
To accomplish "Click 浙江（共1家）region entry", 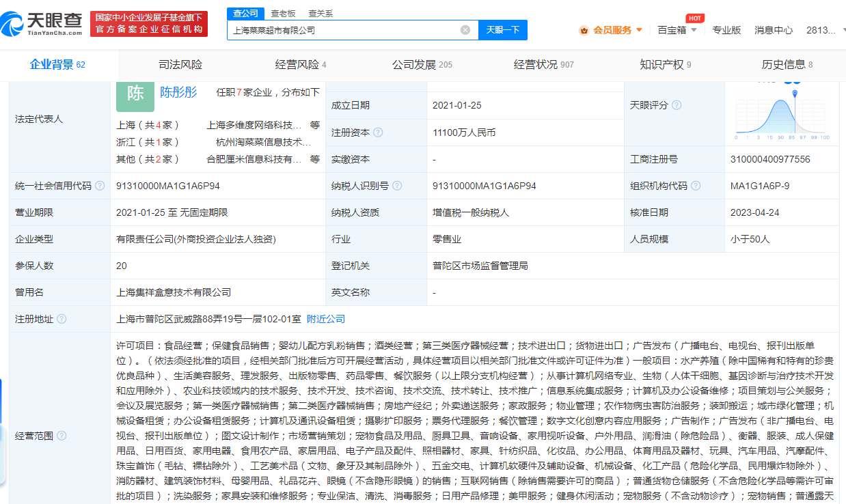I will tap(148, 142).
